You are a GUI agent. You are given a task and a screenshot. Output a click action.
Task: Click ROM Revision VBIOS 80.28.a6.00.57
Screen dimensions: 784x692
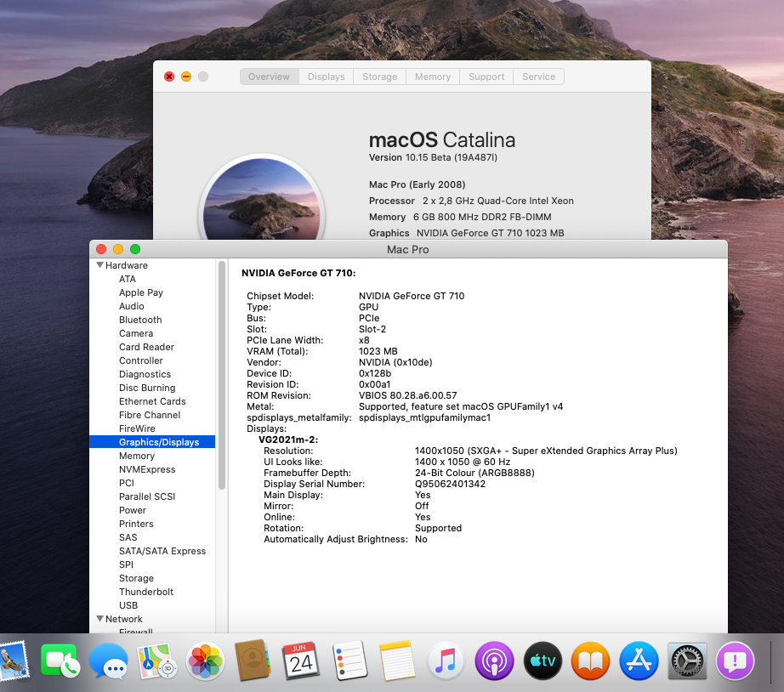tap(407, 395)
